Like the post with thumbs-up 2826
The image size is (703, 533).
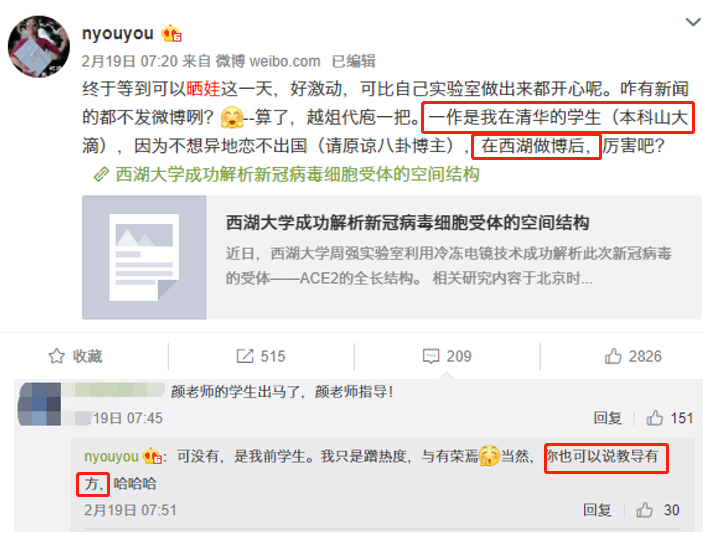[x=613, y=356]
